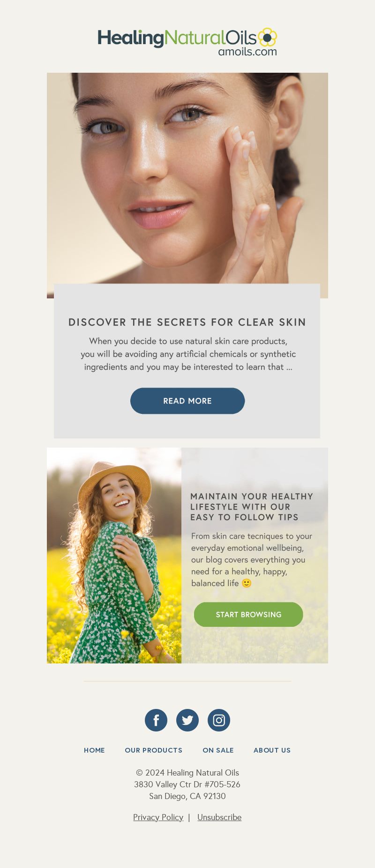Open OUR PRODUCTS footer menu item
The height and width of the screenshot is (868, 375).
[x=153, y=750]
